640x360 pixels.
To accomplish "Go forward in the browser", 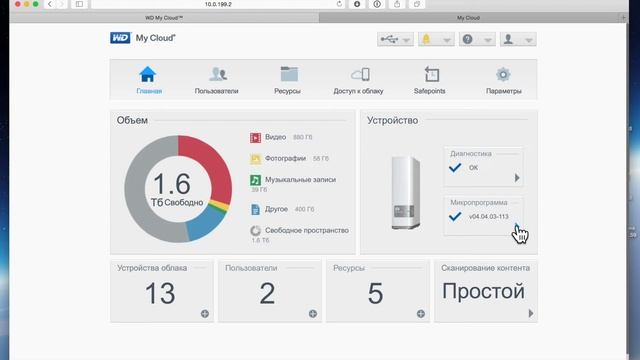I will [x=61, y=4].
